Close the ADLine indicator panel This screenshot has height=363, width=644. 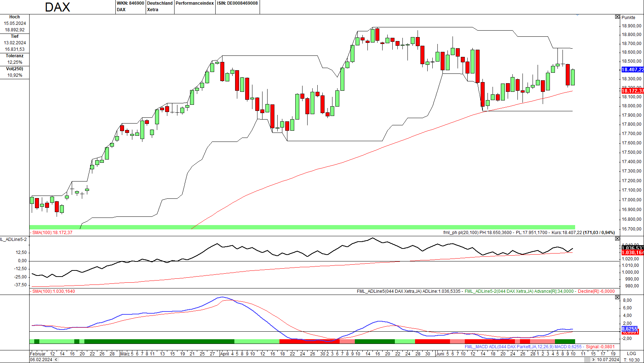617,239
